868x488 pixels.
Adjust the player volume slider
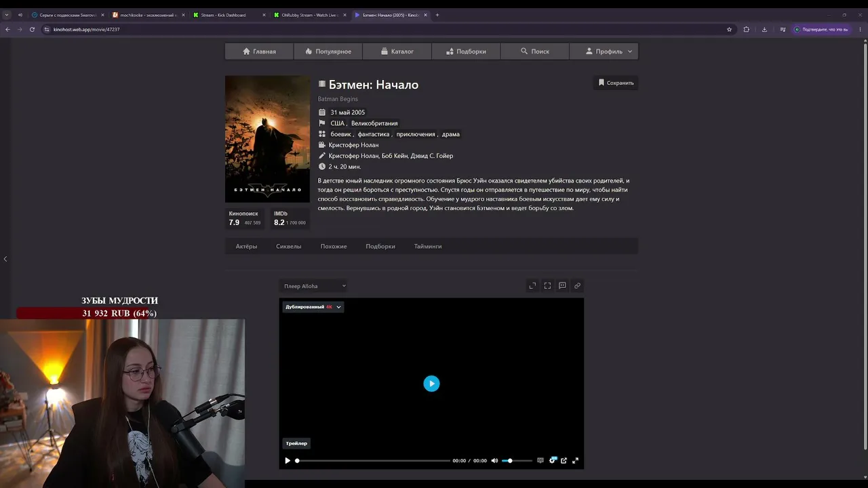coord(517,461)
